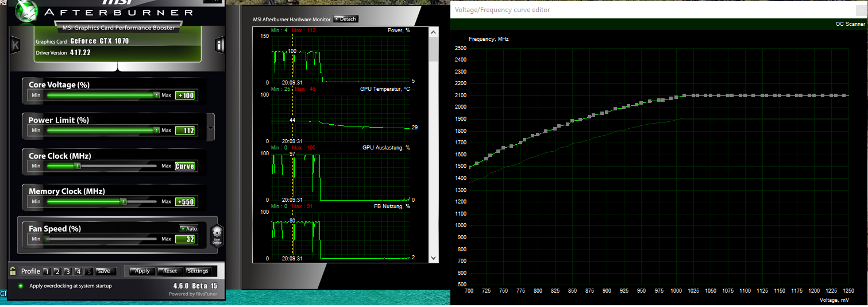Click the Core Voltage +100 value field
Screen dimensions: 868x307
[186, 95]
